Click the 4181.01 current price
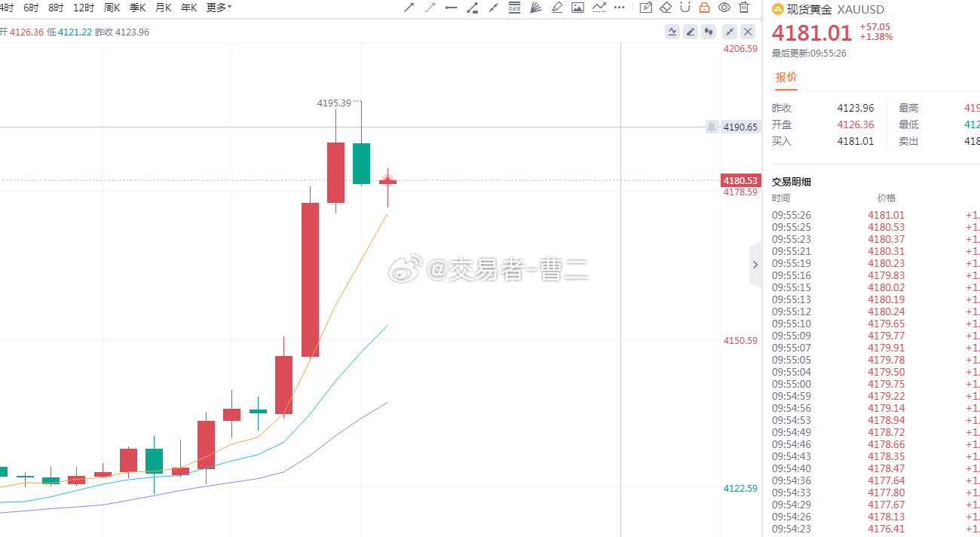 point(810,32)
